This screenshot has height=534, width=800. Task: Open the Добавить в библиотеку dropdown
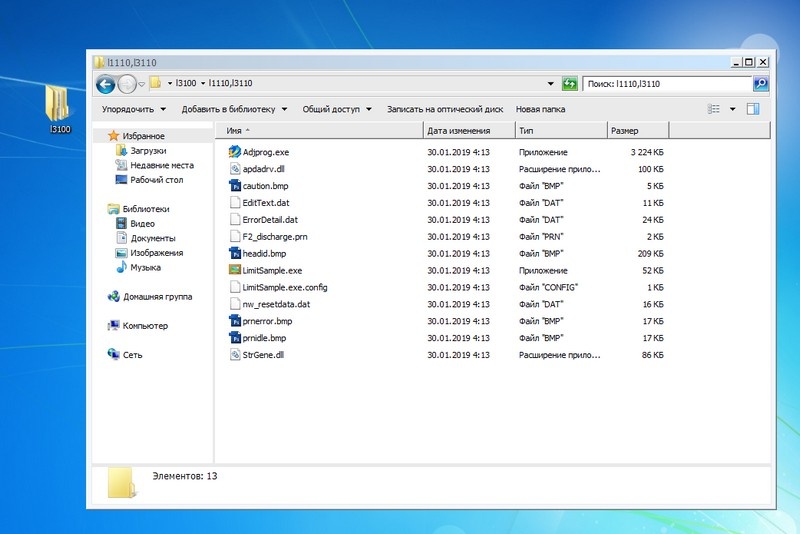coord(234,109)
